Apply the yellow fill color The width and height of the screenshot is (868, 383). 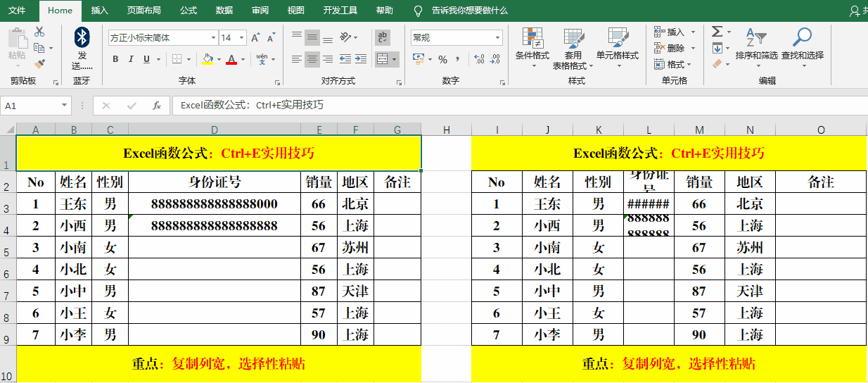coord(208,60)
